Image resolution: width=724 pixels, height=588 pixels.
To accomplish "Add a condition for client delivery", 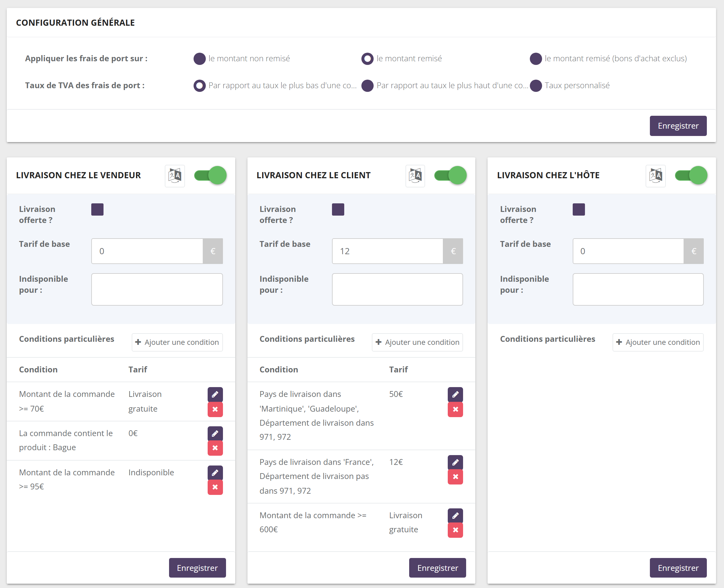I will (x=417, y=342).
